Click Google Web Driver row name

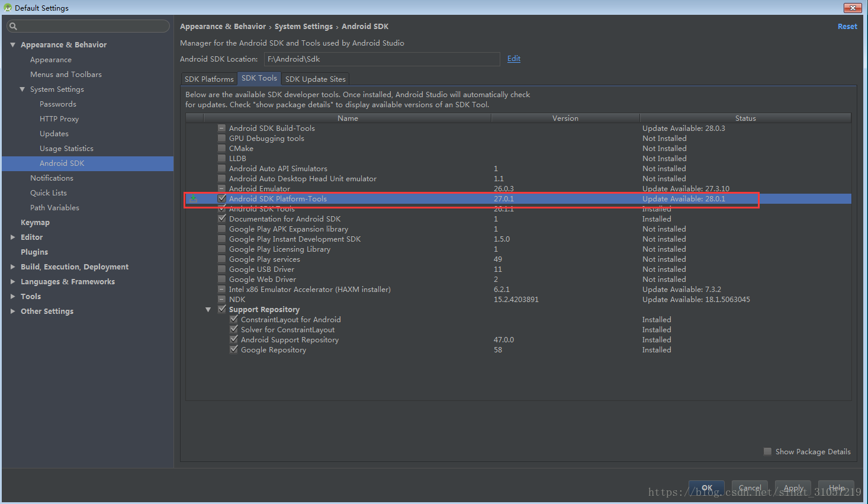click(262, 280)
